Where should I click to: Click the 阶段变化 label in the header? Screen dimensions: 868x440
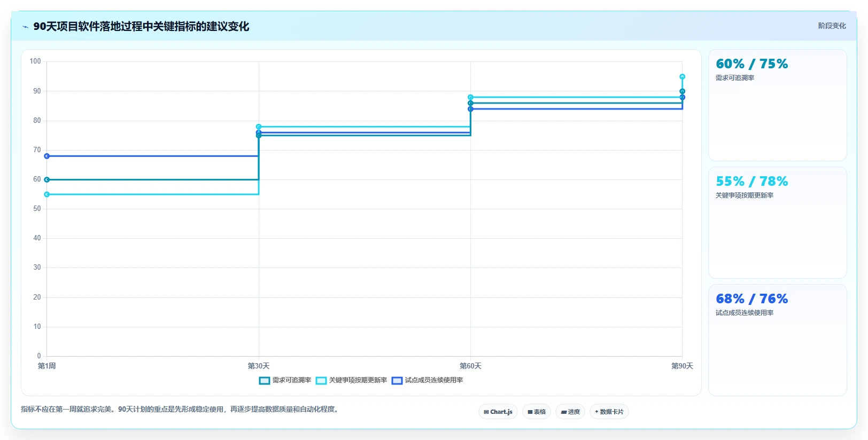832,26
